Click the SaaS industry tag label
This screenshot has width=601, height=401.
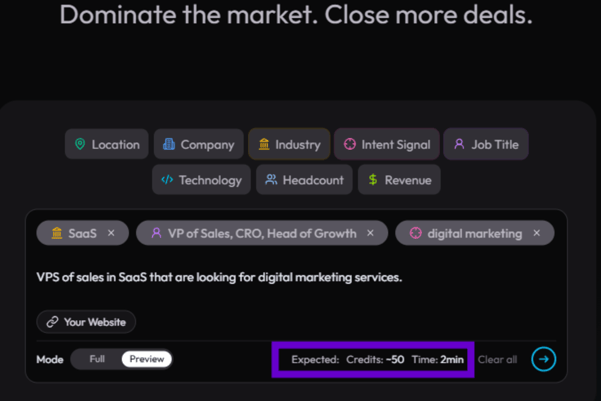[82, 233]
